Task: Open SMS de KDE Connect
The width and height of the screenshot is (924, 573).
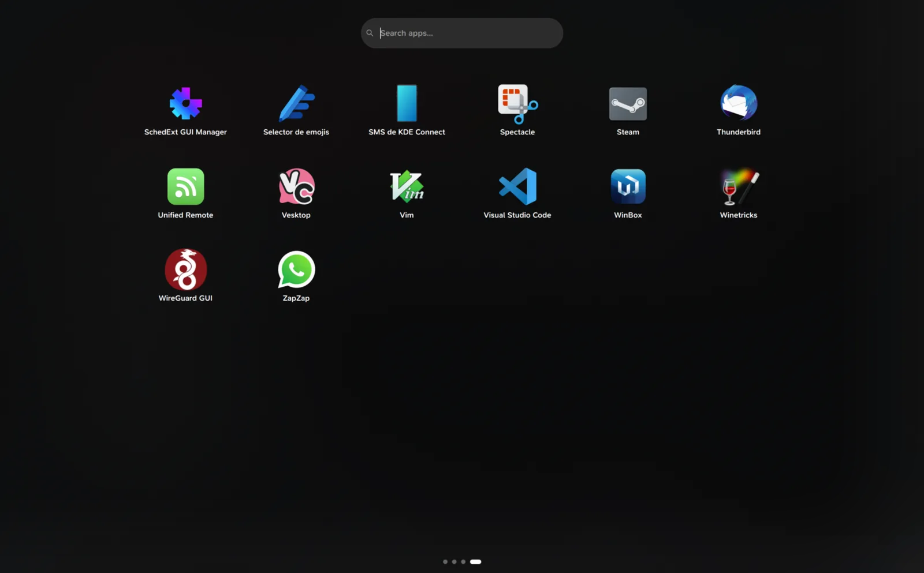Action: [407, 103]
